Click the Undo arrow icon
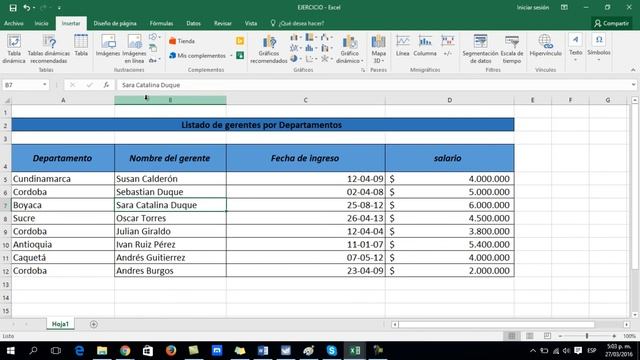The height and width of the screenshot is (360, 640). (27, 7)
